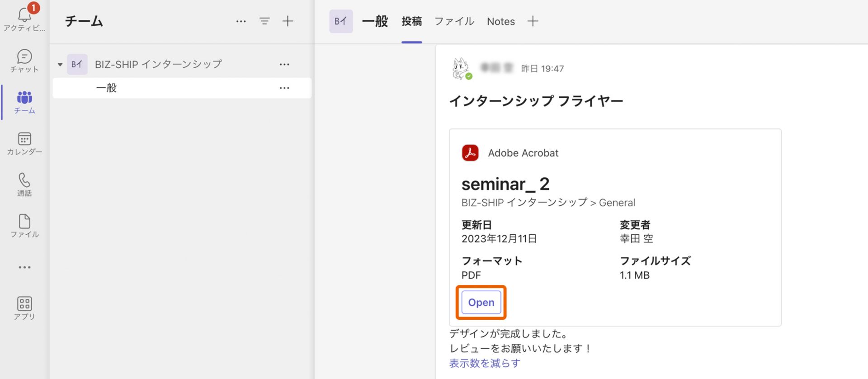
Task: Click the plus to join or create team
Action: tap(288, 21)
